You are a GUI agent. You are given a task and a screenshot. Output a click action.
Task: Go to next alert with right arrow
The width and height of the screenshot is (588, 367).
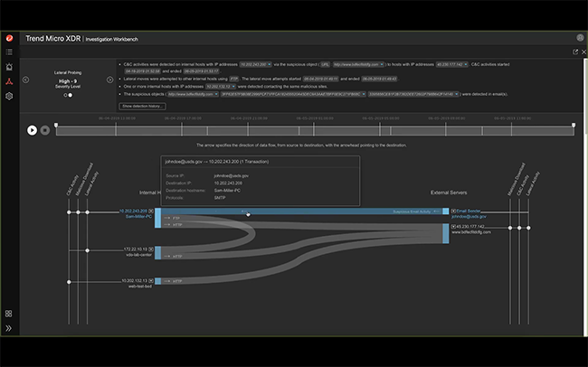pos(109,80)
